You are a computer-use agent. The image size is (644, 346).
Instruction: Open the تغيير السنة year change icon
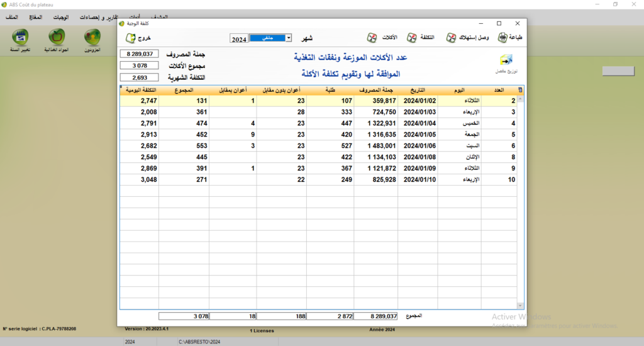20,40
